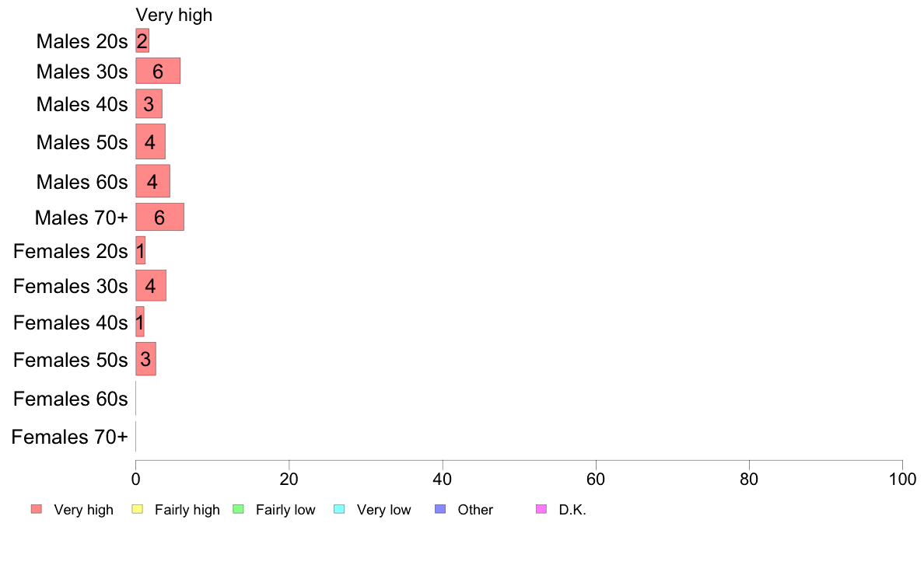
Task: Click the Males 20s bar
Action: tap(142, 40)
